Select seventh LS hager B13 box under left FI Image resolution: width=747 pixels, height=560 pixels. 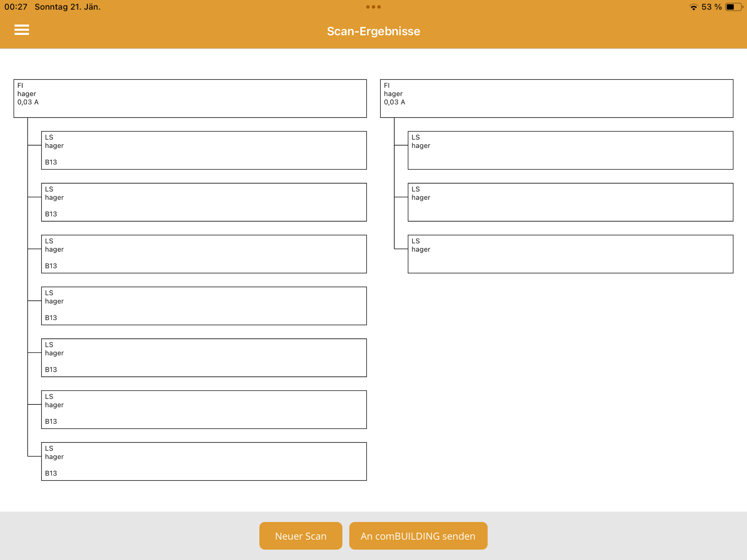(x=204, y=461)
